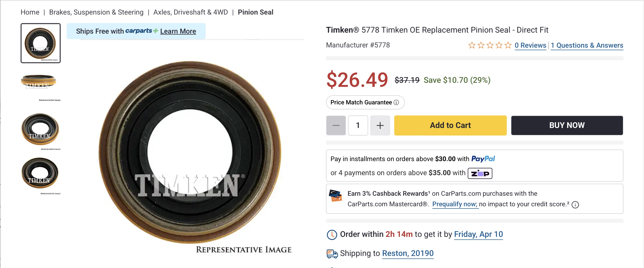
Task: Click Learn More about carparts+ shipping
Action: click(x=178, y=31)
